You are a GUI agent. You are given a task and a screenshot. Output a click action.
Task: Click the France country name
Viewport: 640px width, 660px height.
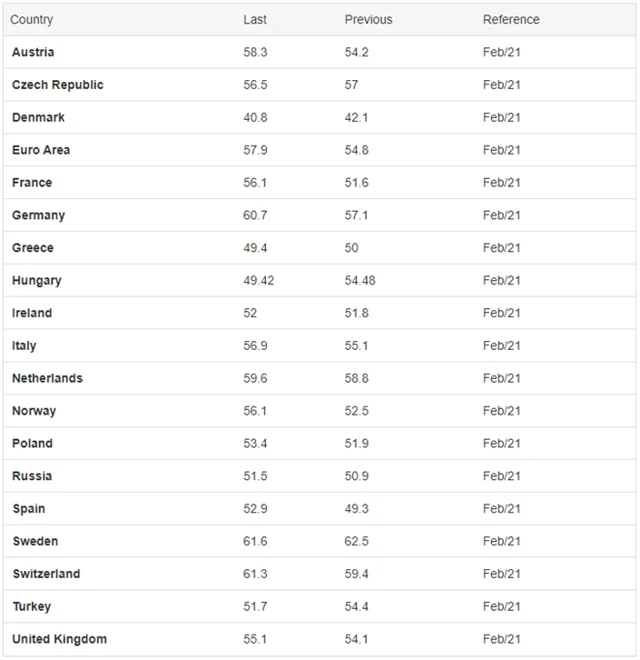[x=32, y=183]
